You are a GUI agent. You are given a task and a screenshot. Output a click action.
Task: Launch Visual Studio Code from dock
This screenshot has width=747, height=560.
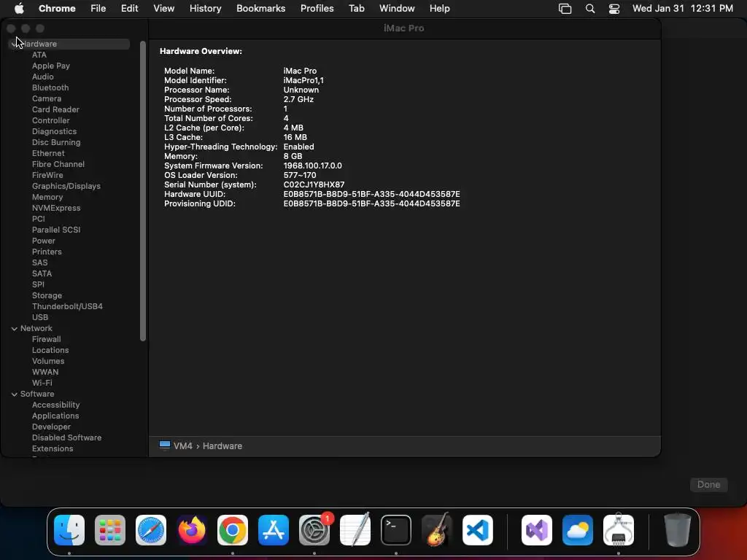478,530
